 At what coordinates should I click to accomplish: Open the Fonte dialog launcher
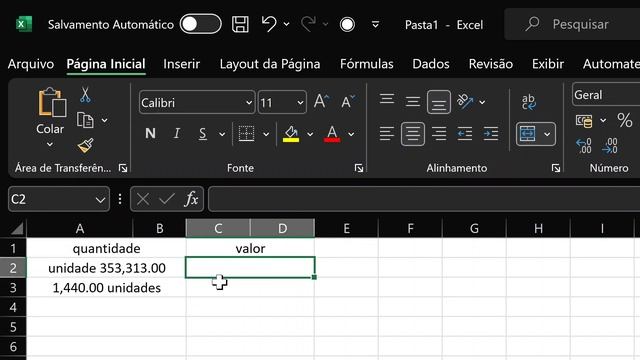pos(359,168)
